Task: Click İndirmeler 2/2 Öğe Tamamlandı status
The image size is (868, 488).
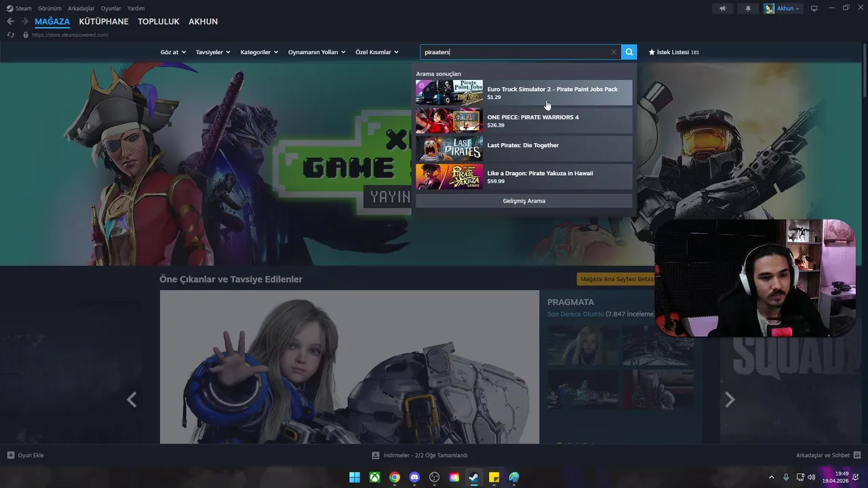Action: [425, 455]
